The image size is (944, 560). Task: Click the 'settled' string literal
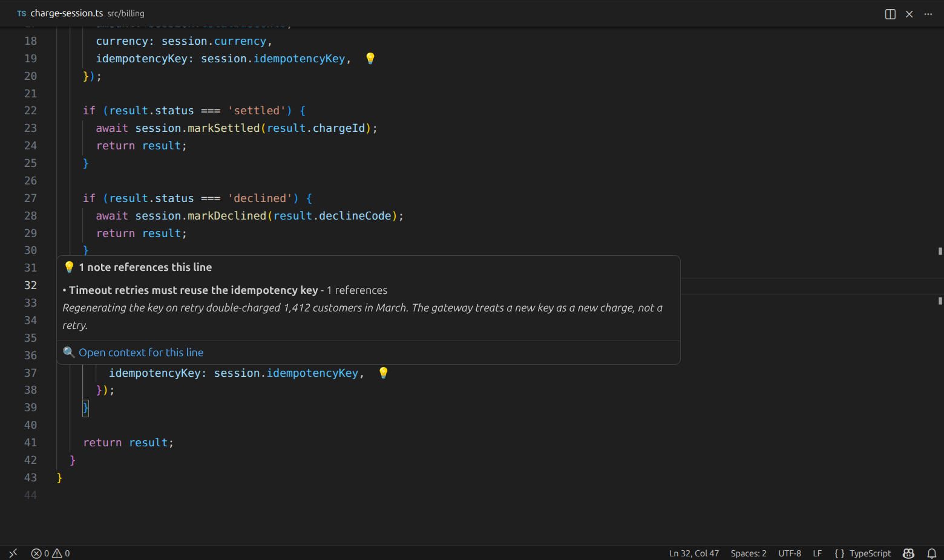(x=257, y=111)
